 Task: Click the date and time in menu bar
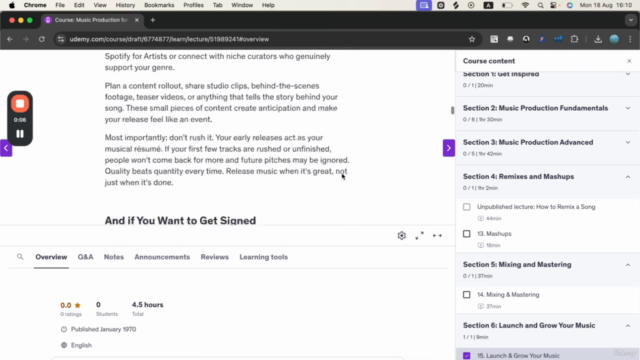(606, 5)
